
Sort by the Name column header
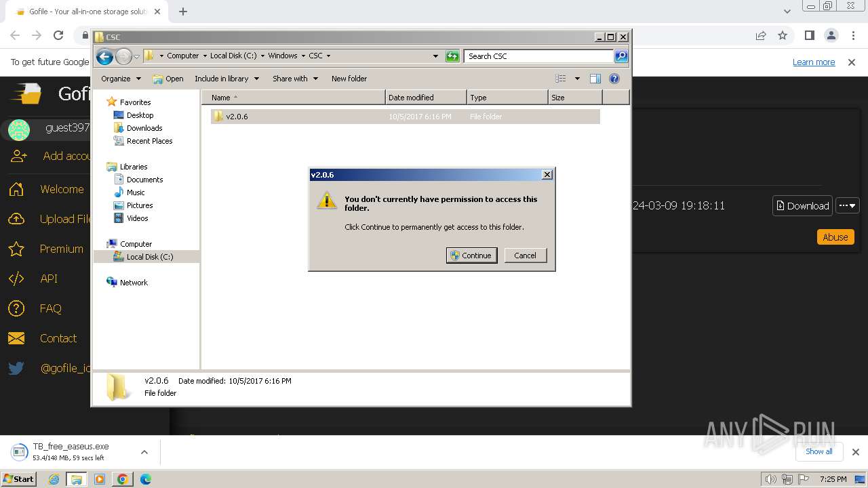tap(293, 98)
